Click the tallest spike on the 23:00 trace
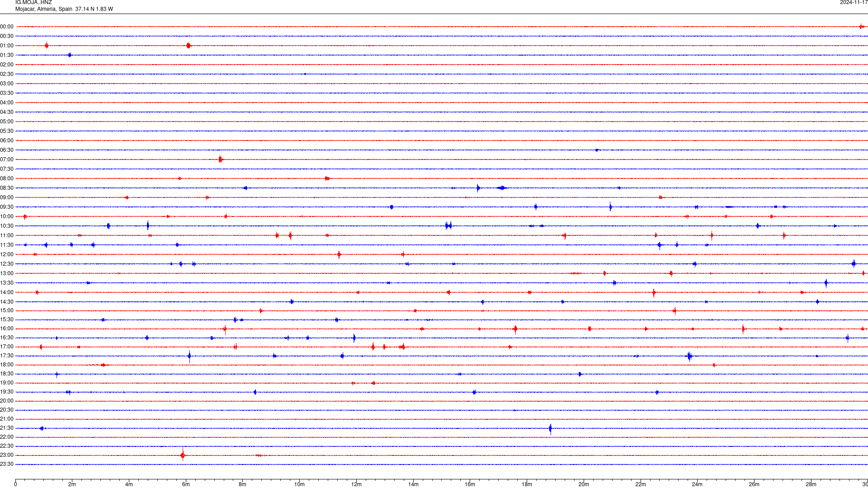868x488 pixels. coord(183,455)
